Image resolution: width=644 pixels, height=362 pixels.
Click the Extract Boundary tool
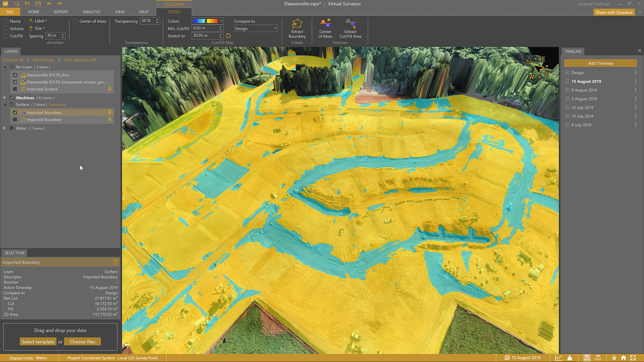pyautogui.click(x=297, y=28)
